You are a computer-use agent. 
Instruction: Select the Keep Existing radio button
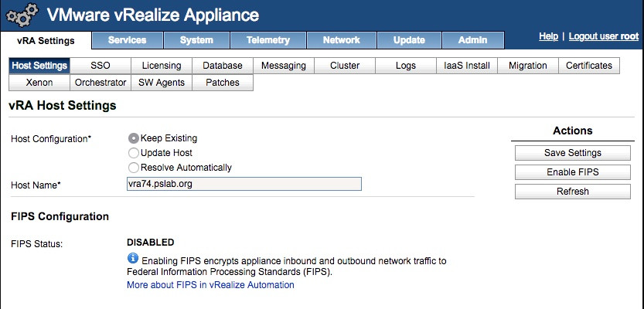(134, 138)
